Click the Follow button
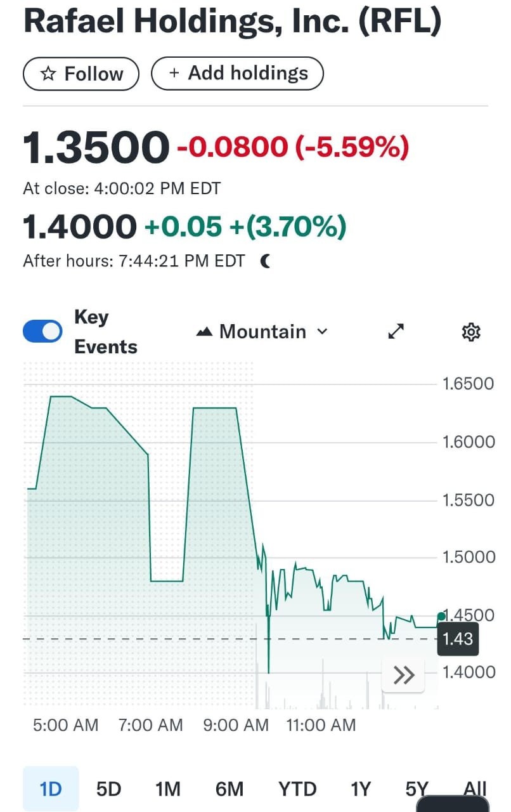 pyautogui.click(x=81, y=74)
